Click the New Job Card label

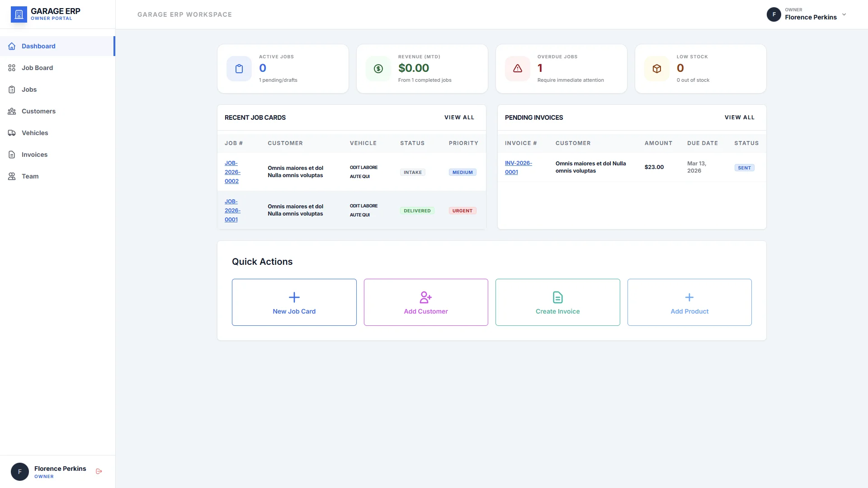[x=294, y=311]
